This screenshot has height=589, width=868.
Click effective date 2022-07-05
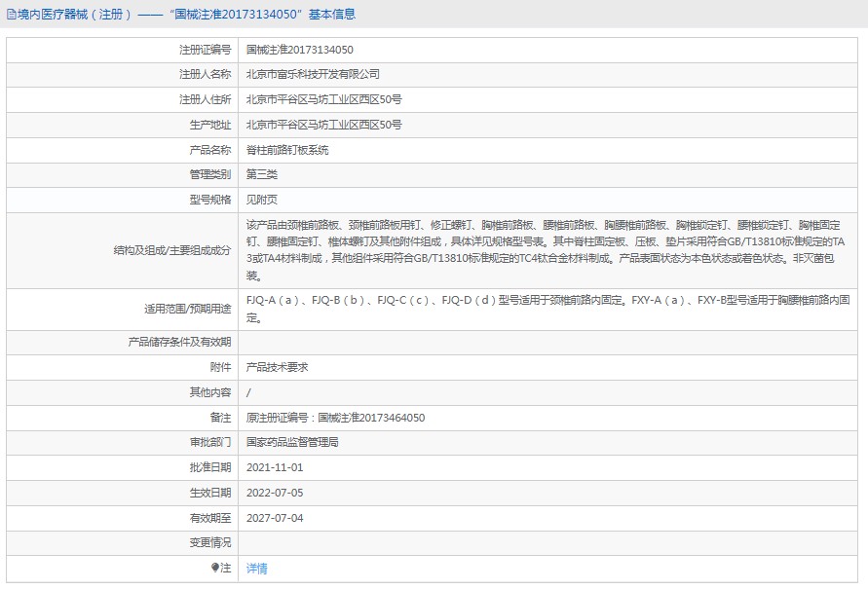pyautogui.click(x=275, y=493)
